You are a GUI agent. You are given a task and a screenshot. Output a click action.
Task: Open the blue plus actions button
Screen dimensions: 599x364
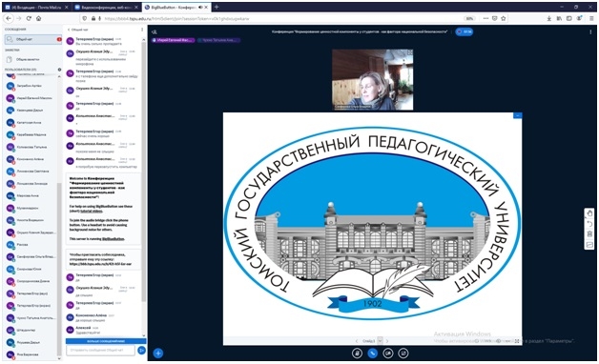coord(158,353)
